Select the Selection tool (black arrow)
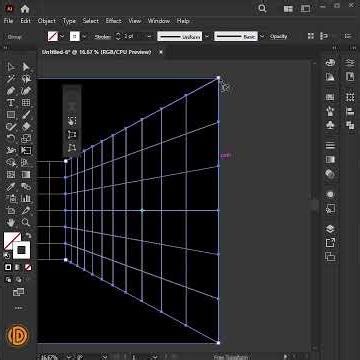Screen dimensions: 360x360 (11, 67)
